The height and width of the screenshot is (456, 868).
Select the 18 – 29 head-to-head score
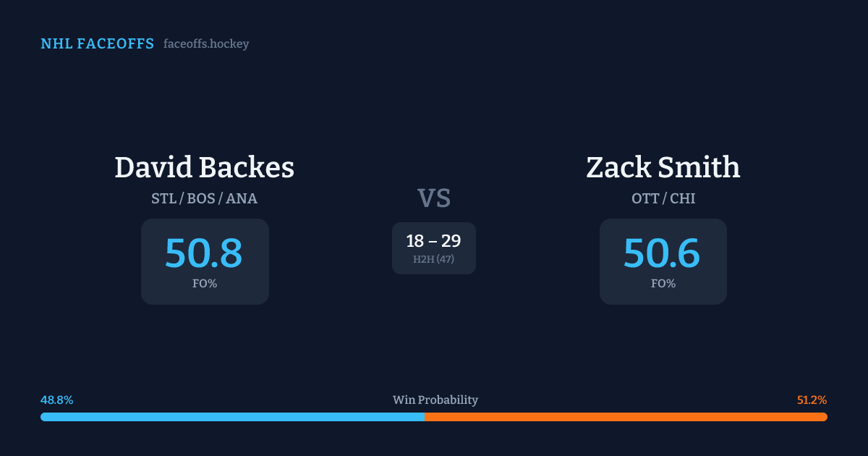434,241
